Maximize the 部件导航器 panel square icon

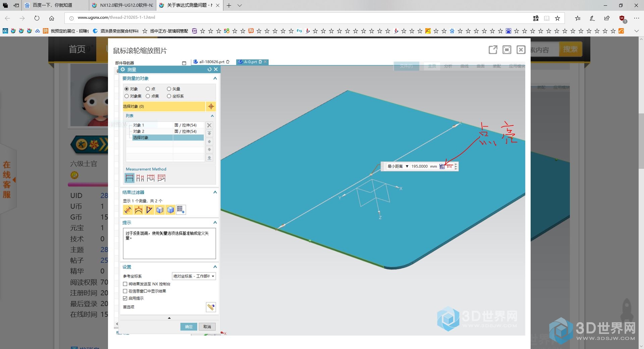(x=184, y=63)
